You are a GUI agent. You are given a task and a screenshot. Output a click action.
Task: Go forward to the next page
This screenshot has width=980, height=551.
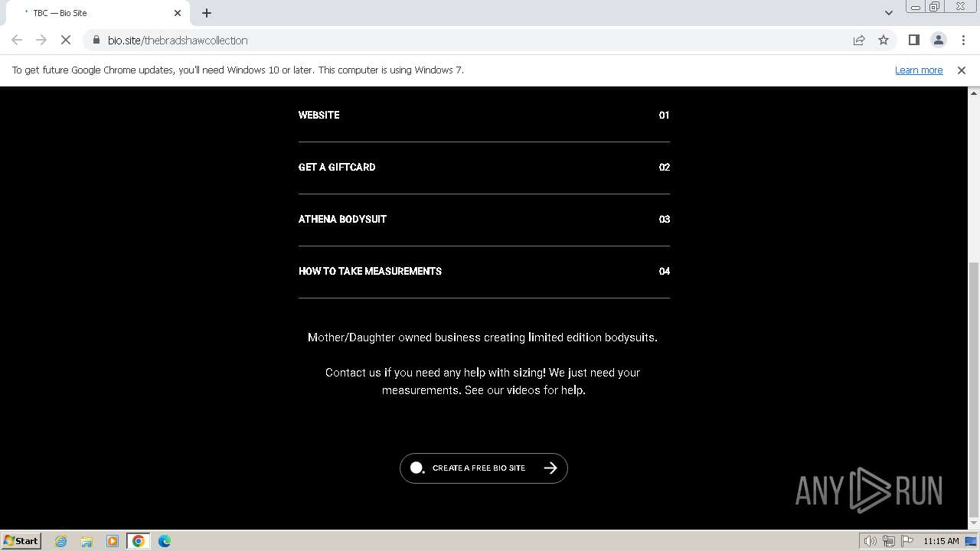pos(41,40)
